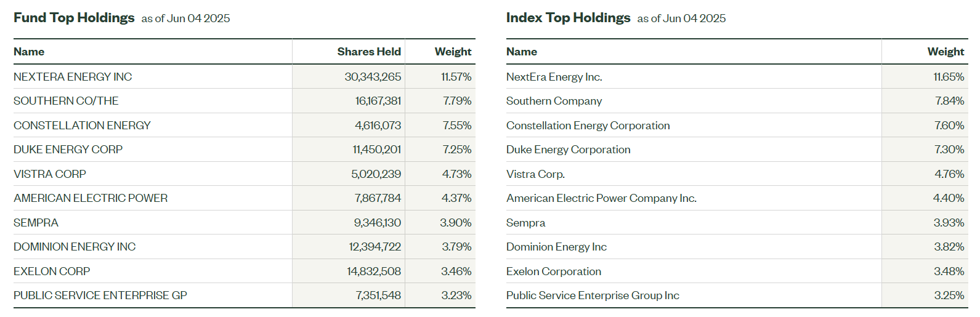Select Constellation Energy Corporation index row

click(588, 126)
